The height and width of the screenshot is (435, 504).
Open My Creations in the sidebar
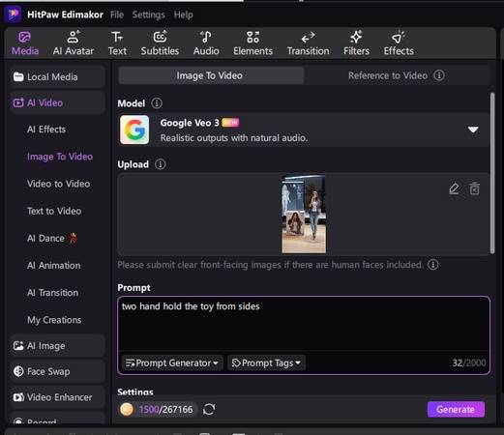54,320
